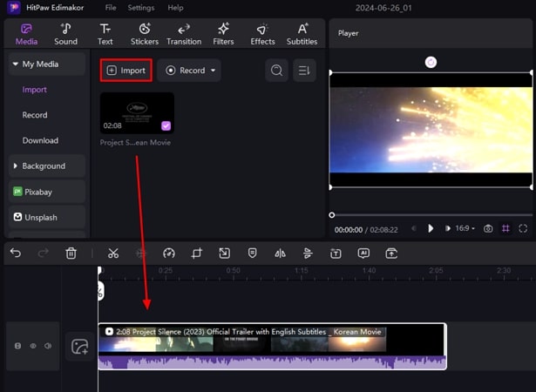Click the media search icon

click(x=276, y=71)
